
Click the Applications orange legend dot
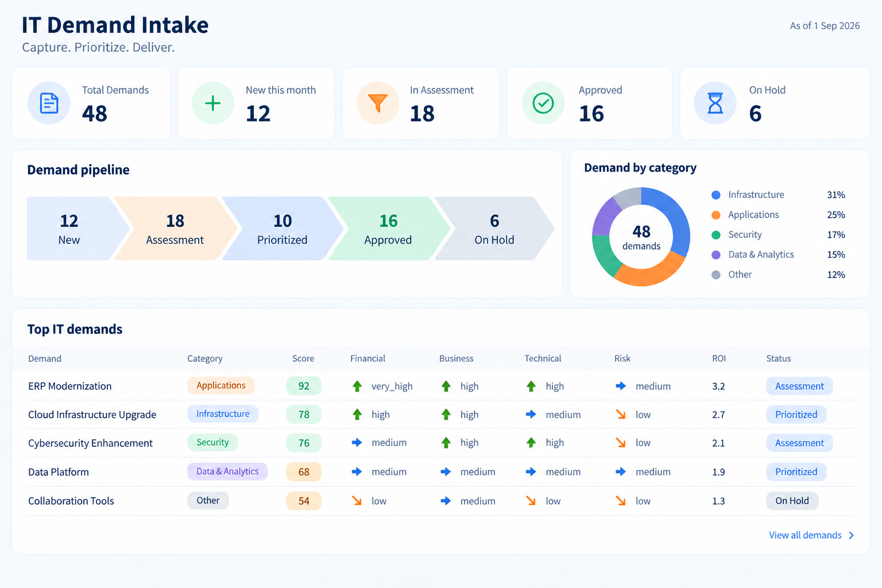[716, 215]
